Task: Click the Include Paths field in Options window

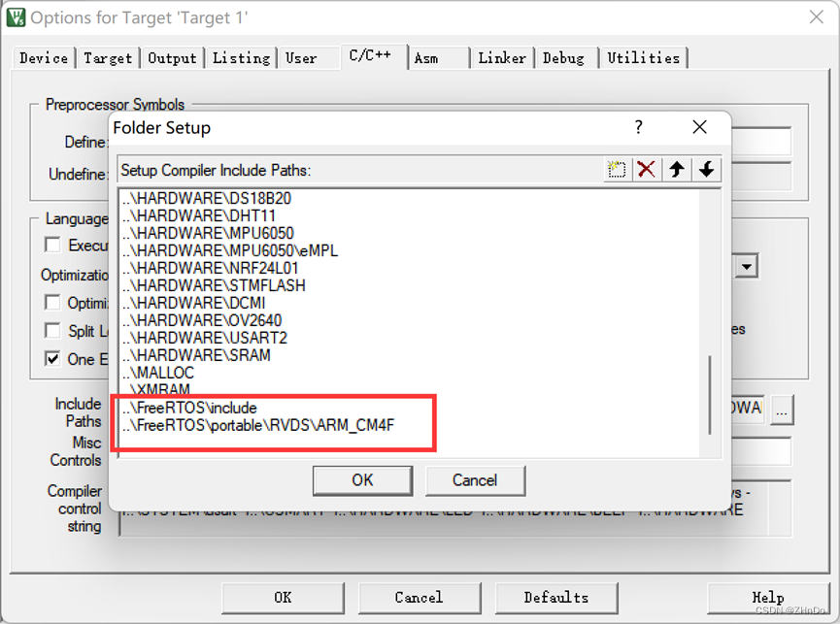Action: [x=747, y=409]
